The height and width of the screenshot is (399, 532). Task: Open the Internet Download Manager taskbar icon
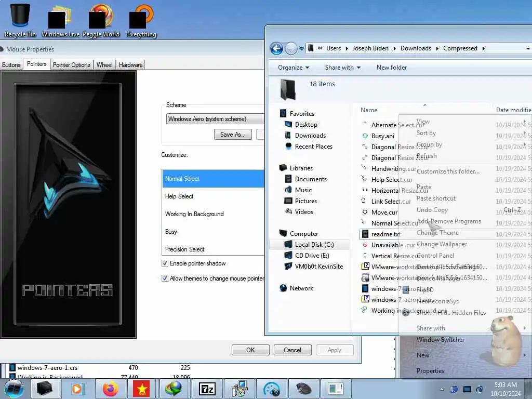(x=174, y=389)
